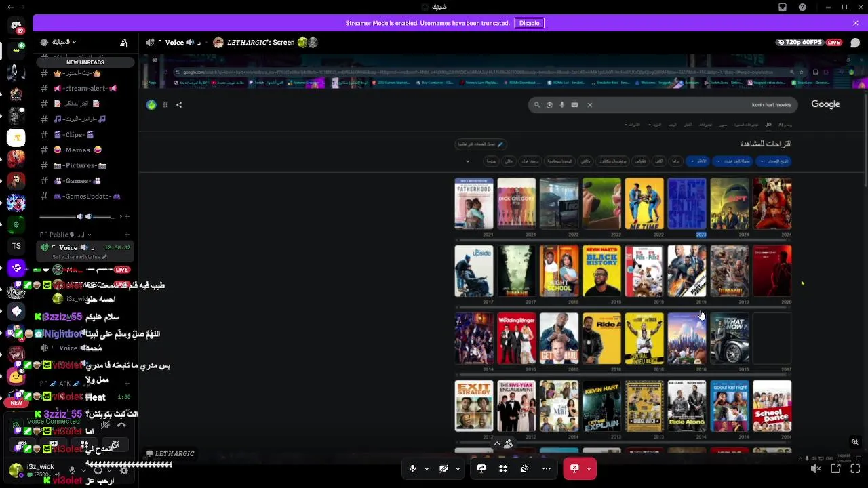Mute the stream volume speaker icon
The width and height of the screenshot is (868, 488).
point(816,468)
